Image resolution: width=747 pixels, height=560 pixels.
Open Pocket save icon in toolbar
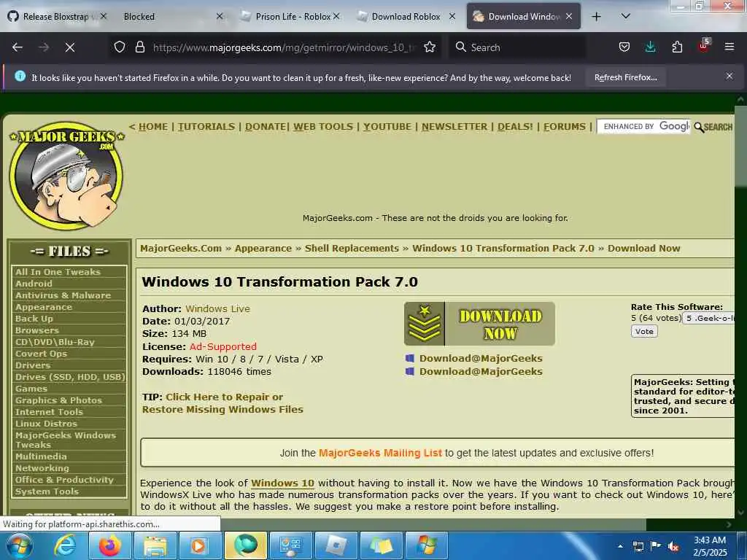click(x=624, y=47)
